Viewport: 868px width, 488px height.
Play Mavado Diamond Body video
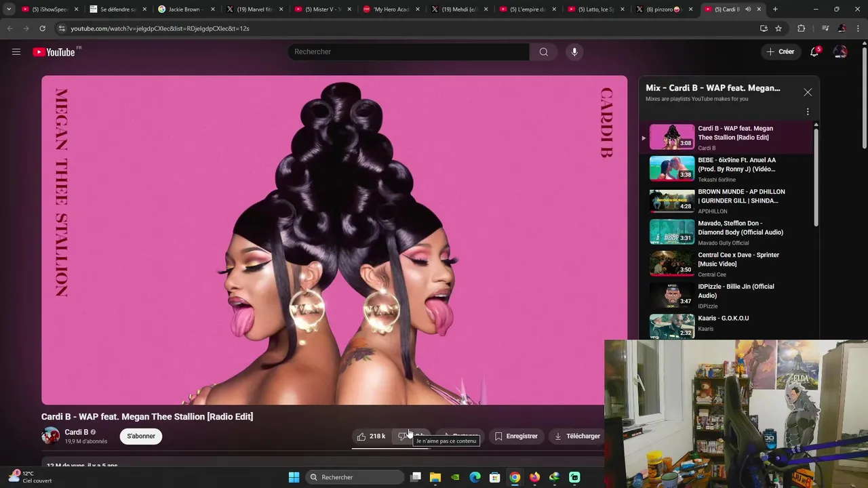pos(726,232)
